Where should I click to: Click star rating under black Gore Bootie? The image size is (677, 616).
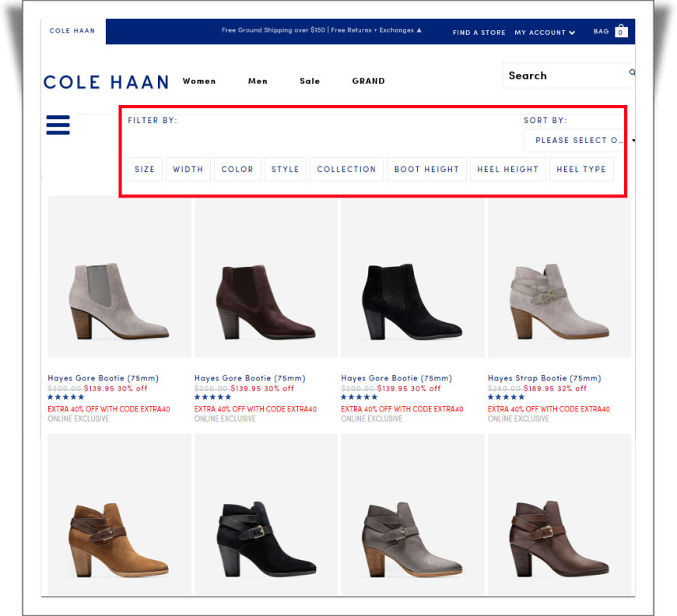pos(360,397)
